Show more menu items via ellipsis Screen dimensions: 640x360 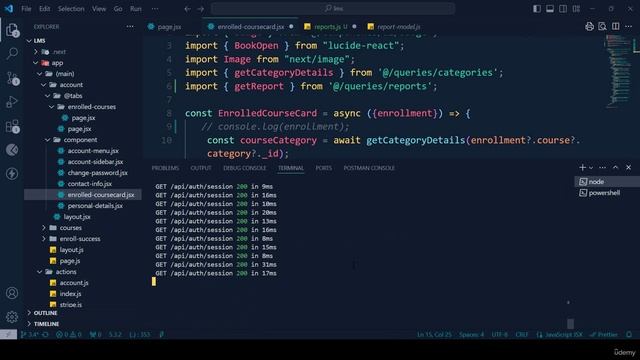pos(155,9)
